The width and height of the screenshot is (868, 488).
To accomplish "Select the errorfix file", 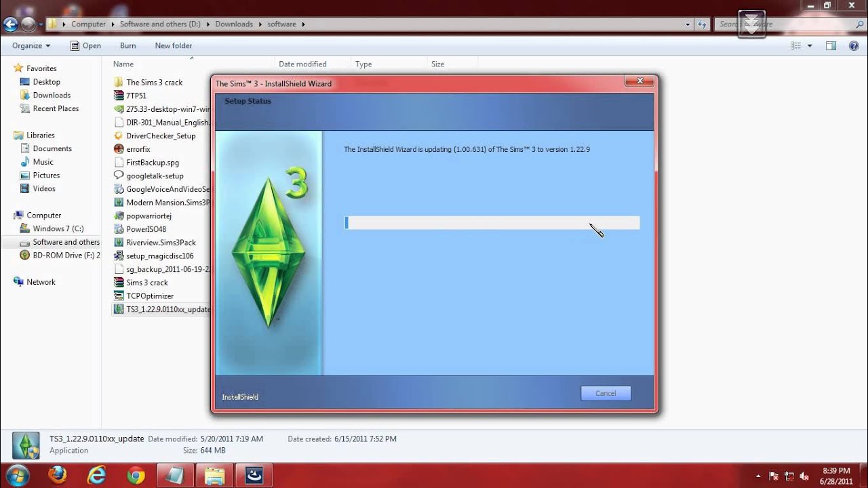I will point(138,149).
